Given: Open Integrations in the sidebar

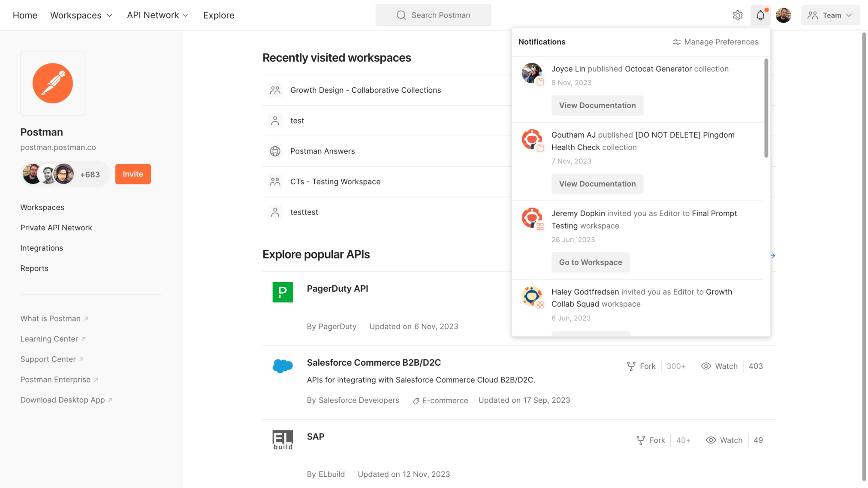Looking at the screenshot, I should click(42, 248).
